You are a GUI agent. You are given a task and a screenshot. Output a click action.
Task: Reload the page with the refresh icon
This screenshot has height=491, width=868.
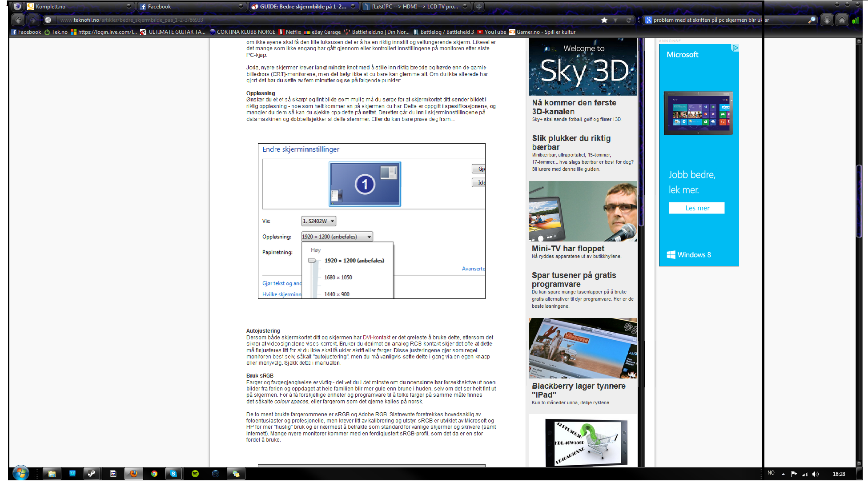click(629, 20)
